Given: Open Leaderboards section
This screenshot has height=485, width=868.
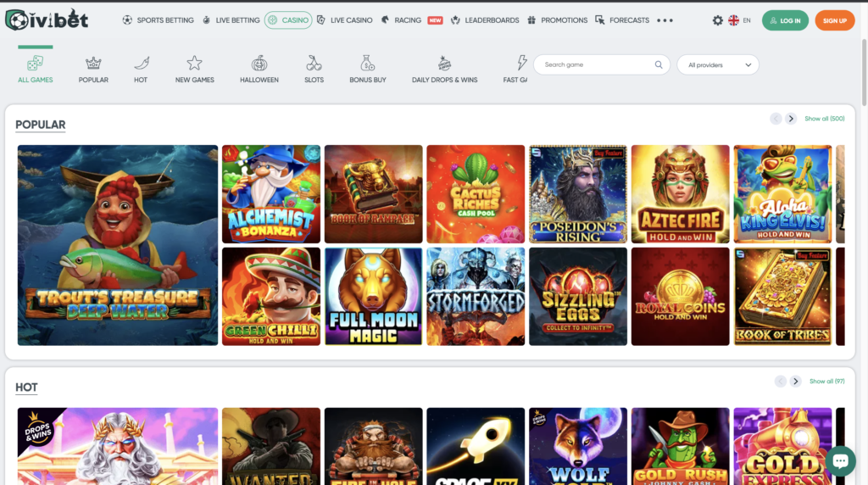Looking at the screenshot, I should (x=485, y=20).
